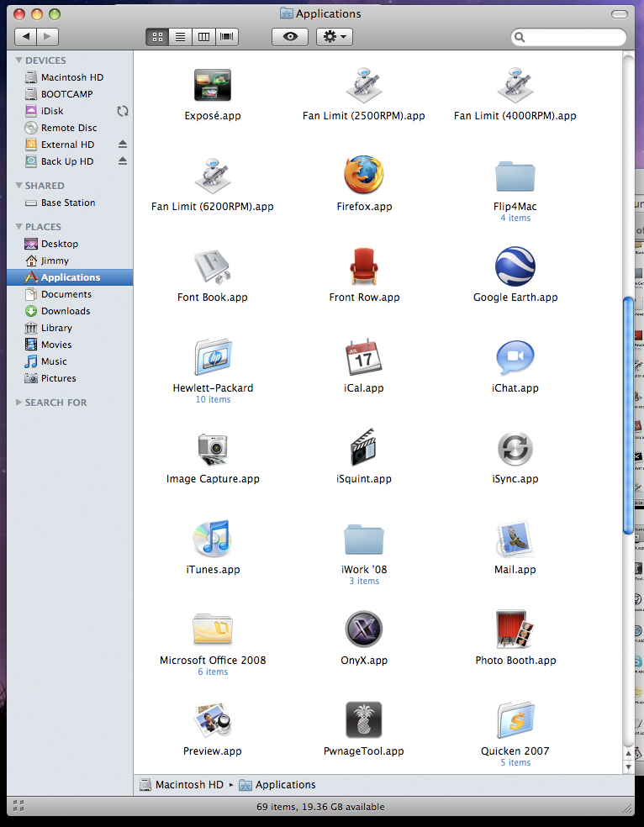Open the Flip4Mac folder
The height and width of the screenshot is (827, 644).
click(515, 176)
